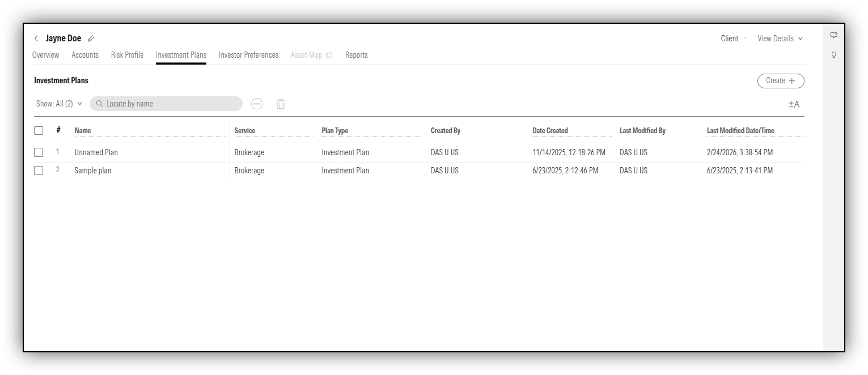This screenshot has height=375, width=868.
Task: Open the chat feedback icon in the right sidebar
Action: pos(833,35)
